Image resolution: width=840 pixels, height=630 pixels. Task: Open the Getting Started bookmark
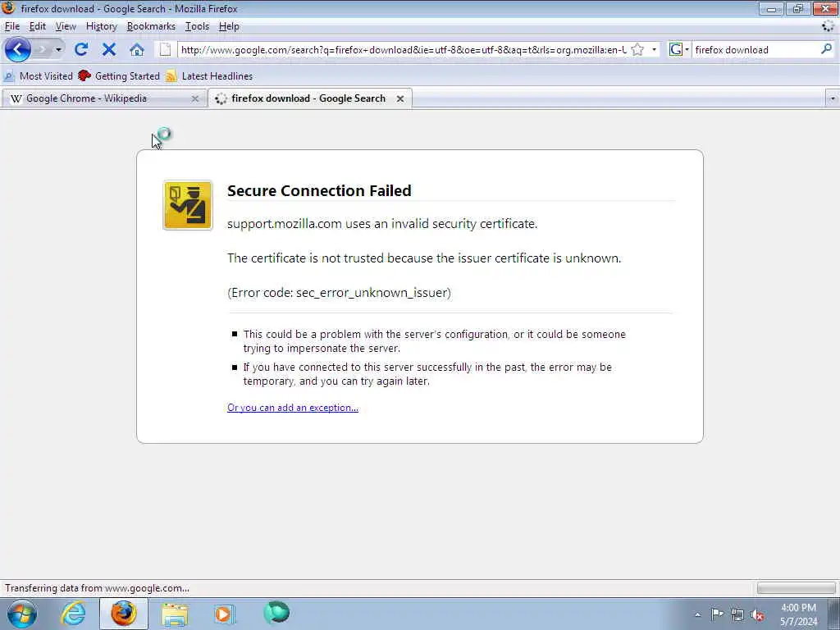coord(119,76)
